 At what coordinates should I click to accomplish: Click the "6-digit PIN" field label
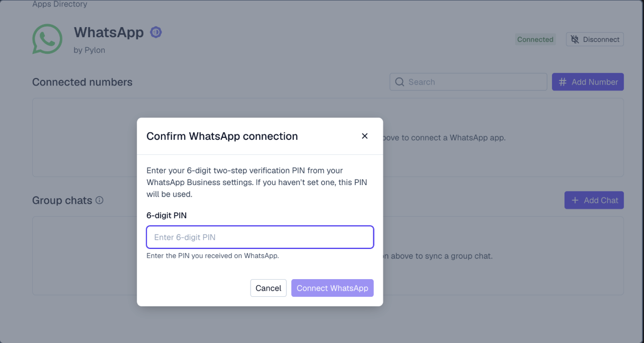pos(167,215)
